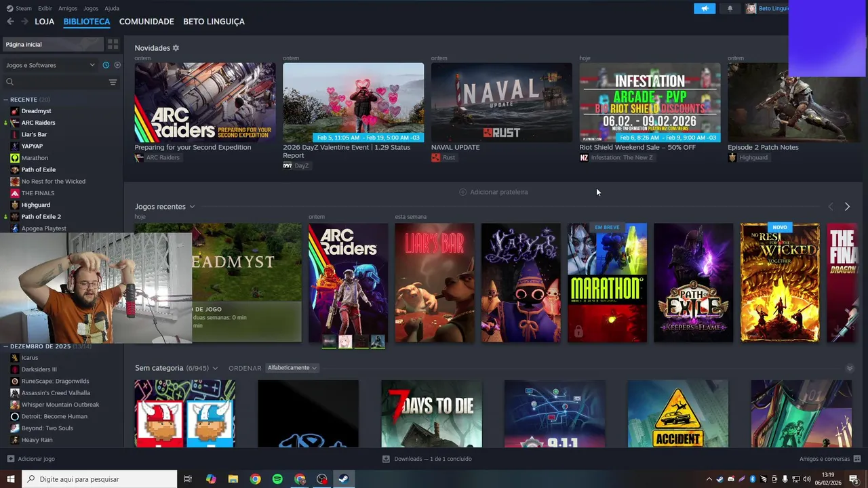Select Highguard in the sidebar
This screenshot has width=868, height=488.
coord(35,205)
